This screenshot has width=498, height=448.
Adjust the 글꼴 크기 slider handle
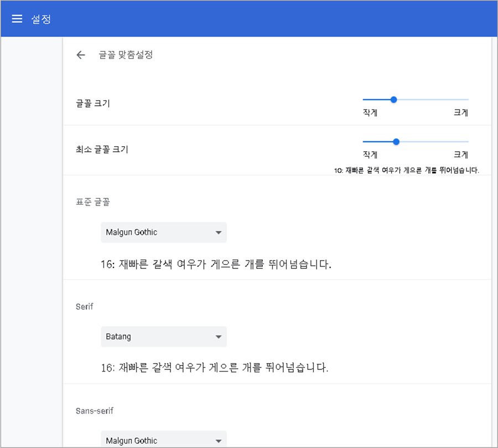pyautogui.click(x=393, y=100)
